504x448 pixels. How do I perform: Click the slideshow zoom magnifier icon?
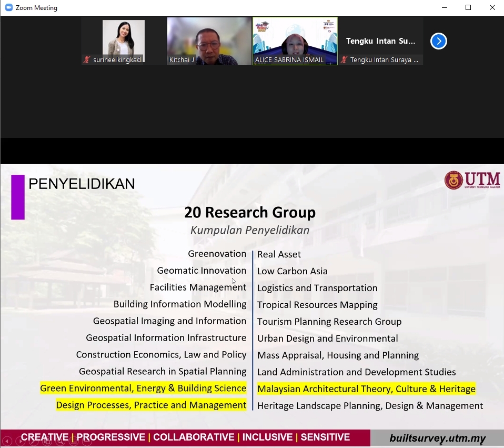60,441
